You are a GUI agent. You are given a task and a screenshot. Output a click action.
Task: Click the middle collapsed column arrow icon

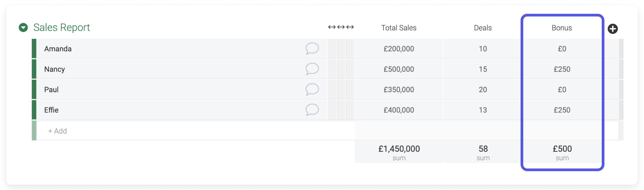click(341, 27)
